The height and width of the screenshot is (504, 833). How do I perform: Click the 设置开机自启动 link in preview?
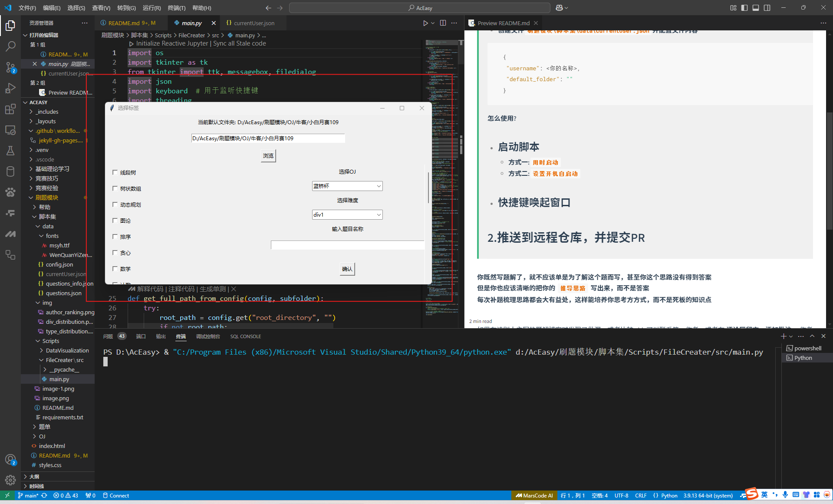click(555, 174)
